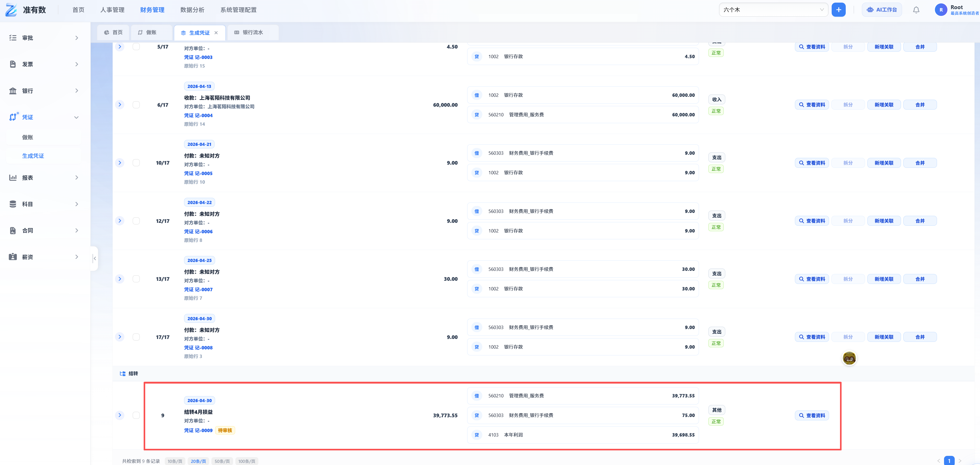Click the 科目 database icon in sidebar
Image resolution: width=980 pixels, height=465 pixels.
pos(13,204)
